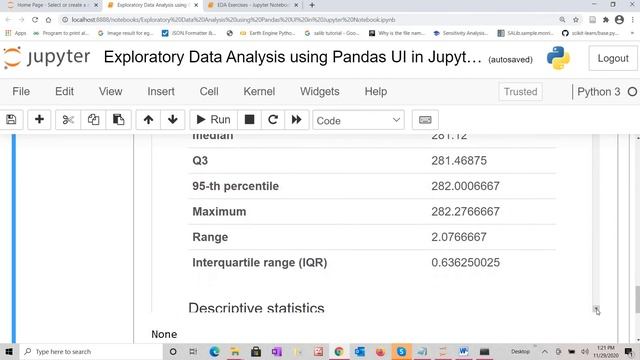Open Cortana circle icon in taskbar

coord(173,351)
